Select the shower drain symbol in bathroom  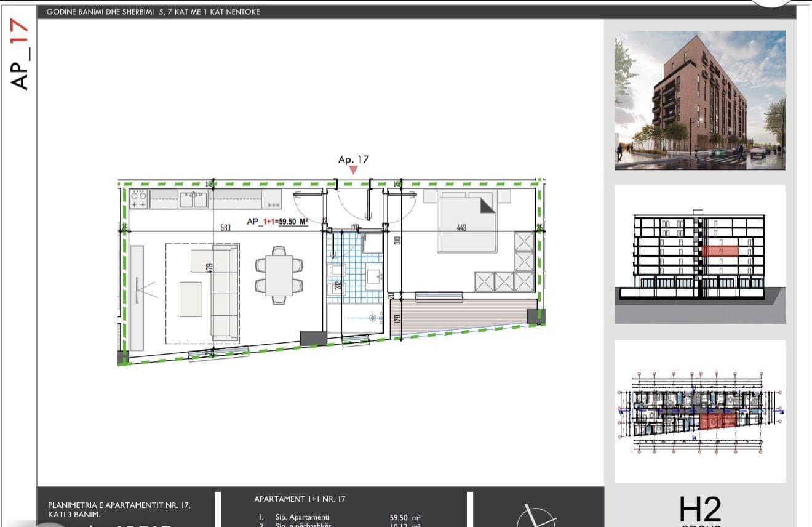(x=372, y=318)
